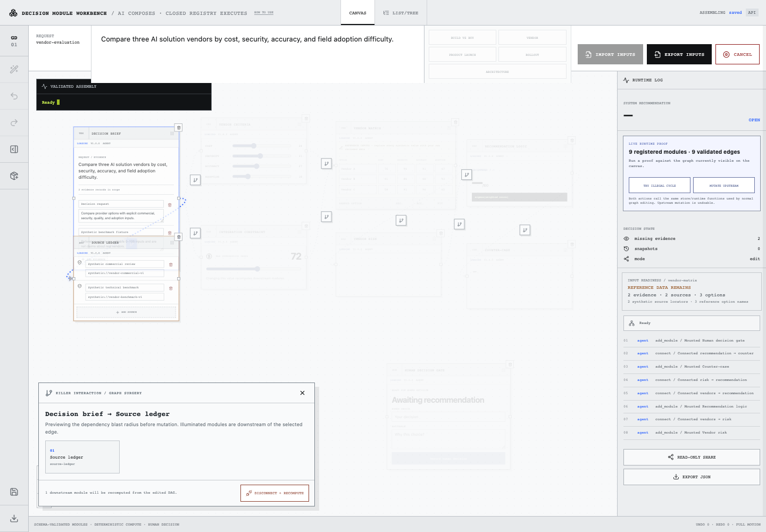This screenshot has width=766, height=532.
Task: Click Disconnect + Recompute button
Action: click(274, 493)
